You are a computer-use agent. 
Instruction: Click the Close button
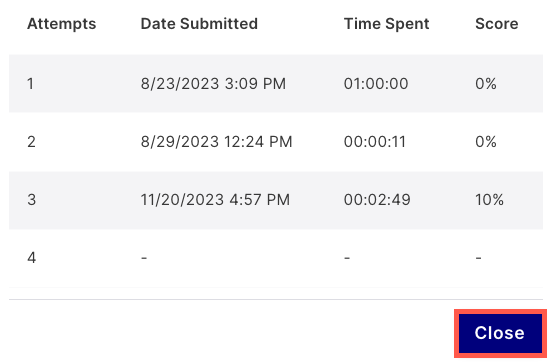500,333
